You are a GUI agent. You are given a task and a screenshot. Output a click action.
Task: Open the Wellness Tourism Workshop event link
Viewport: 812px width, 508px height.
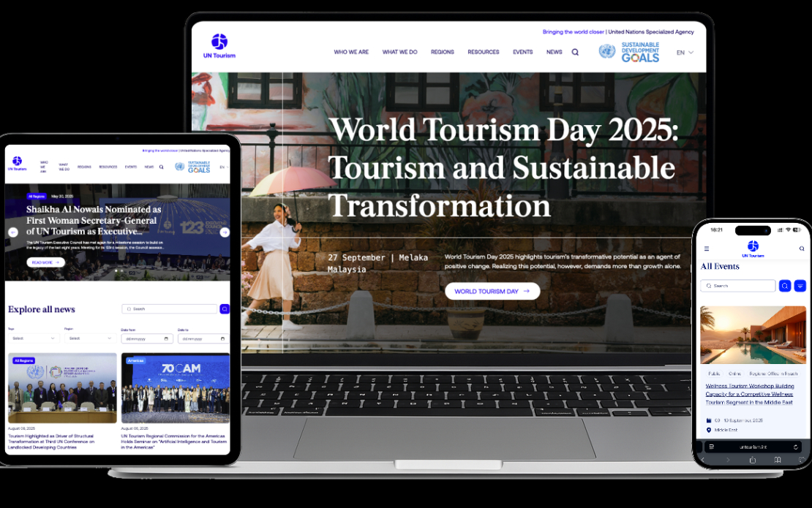click(749, 394)
